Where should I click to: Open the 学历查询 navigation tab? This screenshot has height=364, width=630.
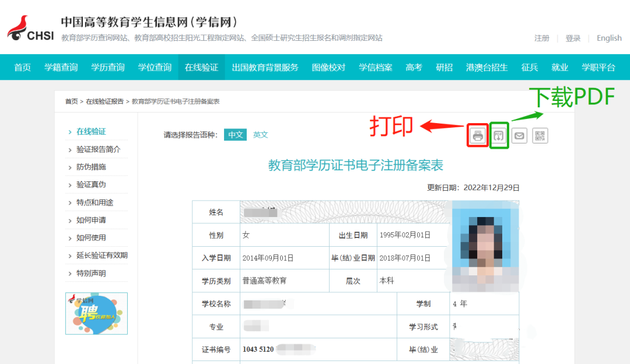107,67
